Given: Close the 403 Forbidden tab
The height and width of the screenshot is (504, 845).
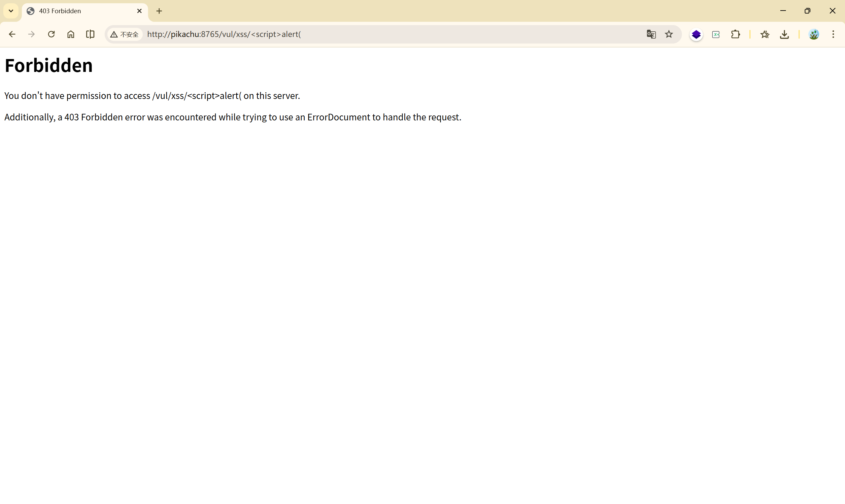Looking at the screenshot, I should tap(139, 11).
